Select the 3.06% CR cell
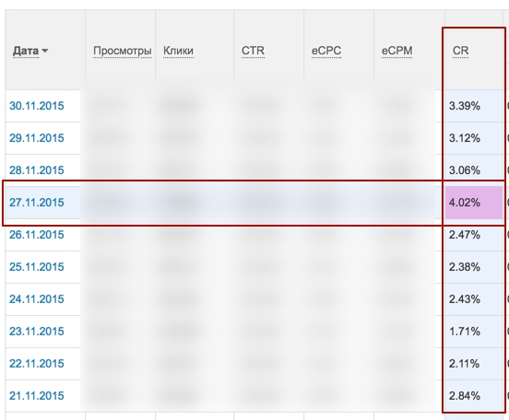 (474, 170)
